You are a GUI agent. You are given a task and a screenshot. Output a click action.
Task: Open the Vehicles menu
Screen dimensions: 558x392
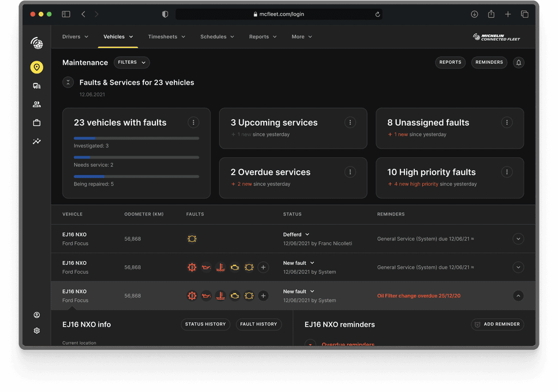pos(118,36)
